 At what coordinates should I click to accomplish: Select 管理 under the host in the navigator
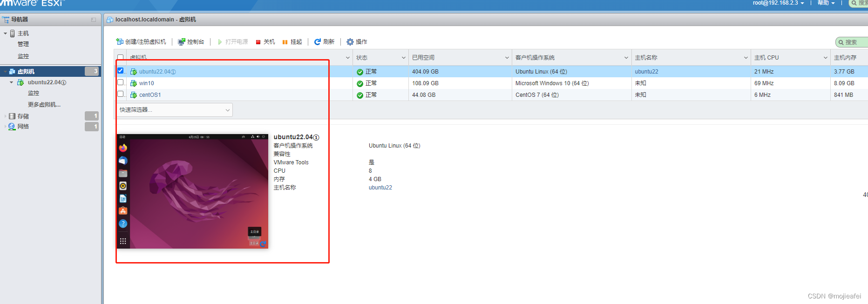pyautogui.click(x=23, y=44)
